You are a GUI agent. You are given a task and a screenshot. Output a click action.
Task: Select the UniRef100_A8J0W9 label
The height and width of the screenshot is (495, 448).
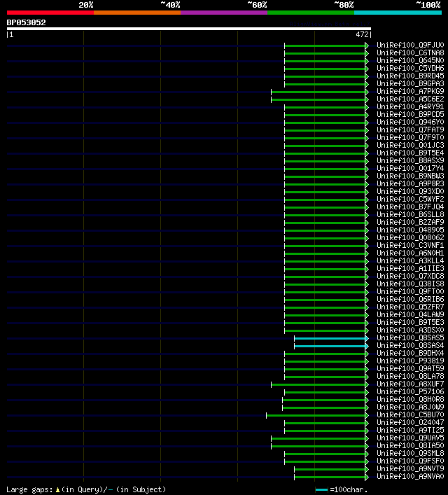point(410,407)
